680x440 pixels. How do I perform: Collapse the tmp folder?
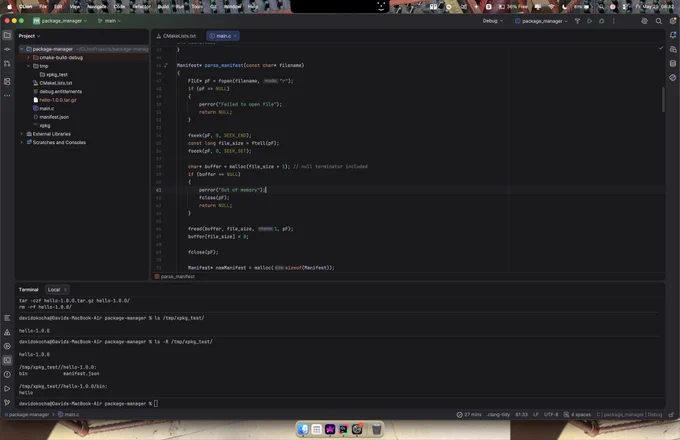click(x=29, y=66)
